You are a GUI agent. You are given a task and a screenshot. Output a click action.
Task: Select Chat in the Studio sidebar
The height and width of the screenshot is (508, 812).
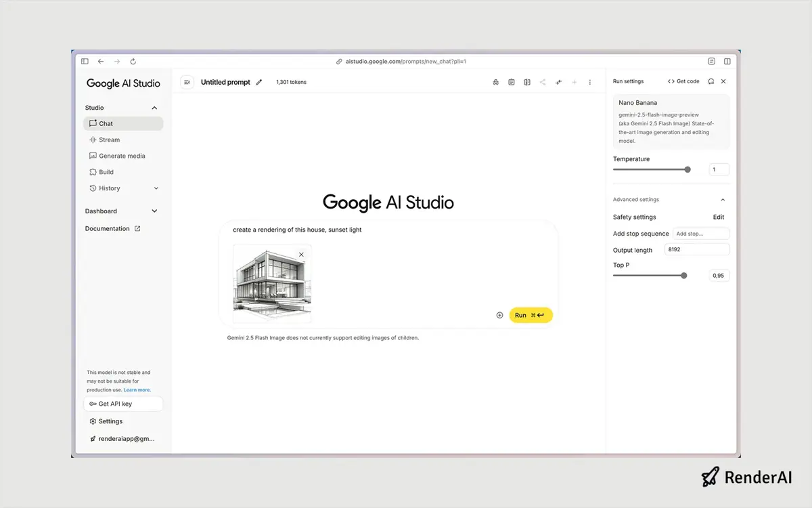click(x=106, y=123)
